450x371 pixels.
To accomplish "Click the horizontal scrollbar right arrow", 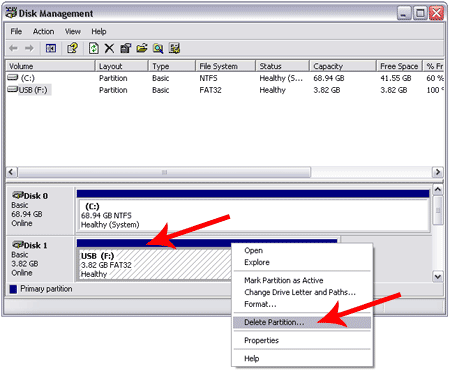I will click(x=438, y=172).
